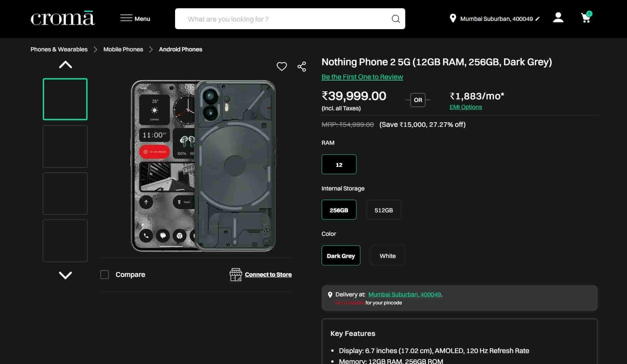The height and width of the screenshot is (364, 627).
Task: Open the hamburger Menu
Action: 135,19
